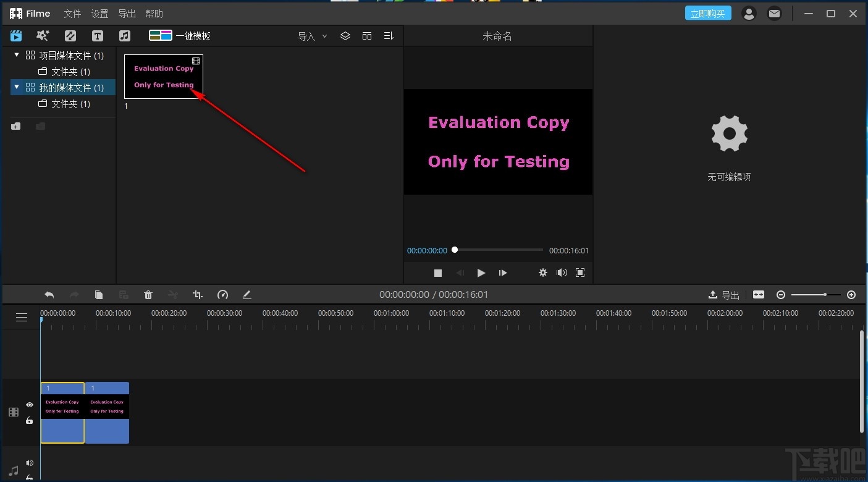Click the 00:01:00:00 mark on the ruler

(392, 313)
